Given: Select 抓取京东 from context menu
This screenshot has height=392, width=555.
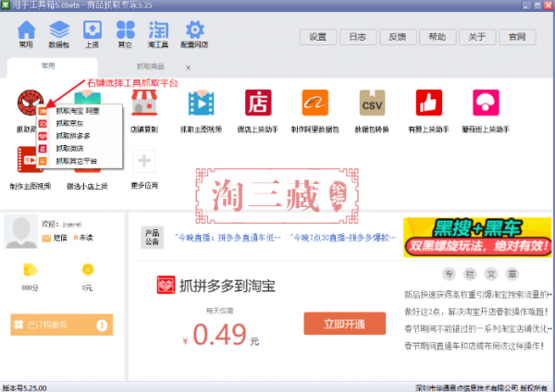Looking at the screenshot, I should 70,122.
